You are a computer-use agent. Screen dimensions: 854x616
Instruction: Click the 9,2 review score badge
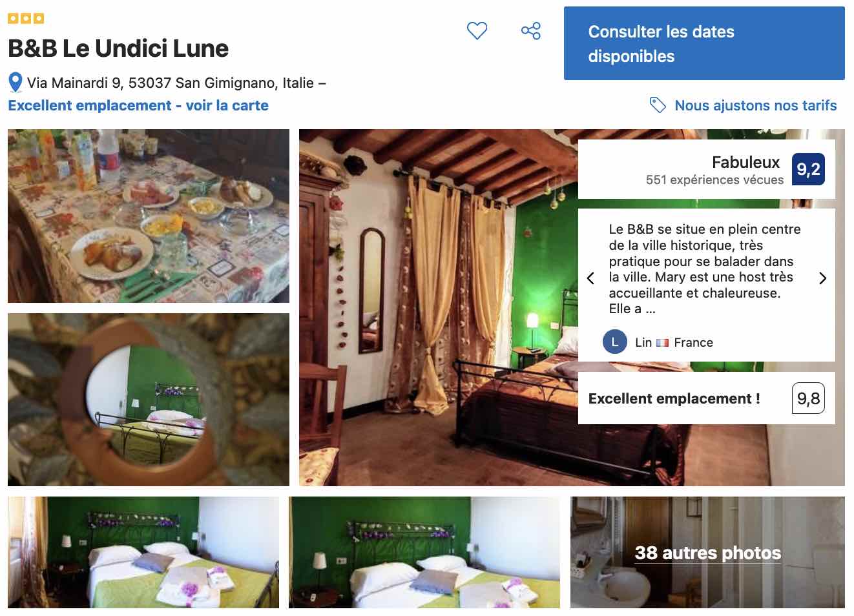coord(808,169)
